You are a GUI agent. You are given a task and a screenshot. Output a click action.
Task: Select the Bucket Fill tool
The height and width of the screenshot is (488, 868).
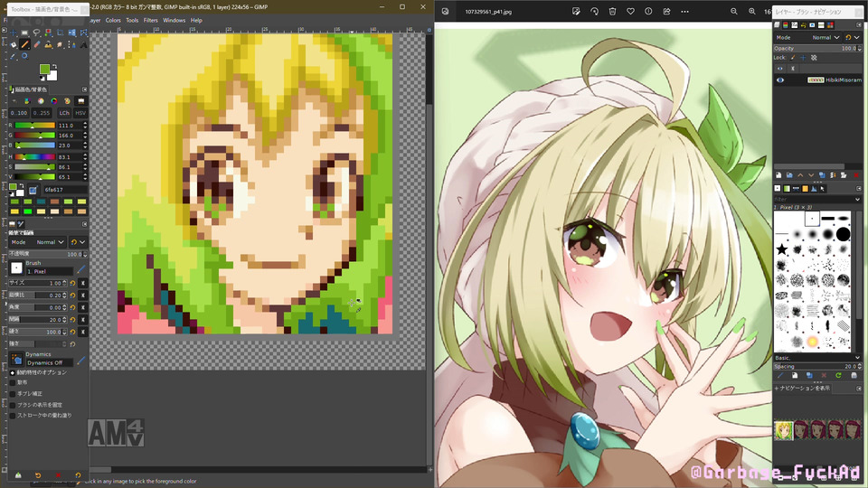point(14,45)
